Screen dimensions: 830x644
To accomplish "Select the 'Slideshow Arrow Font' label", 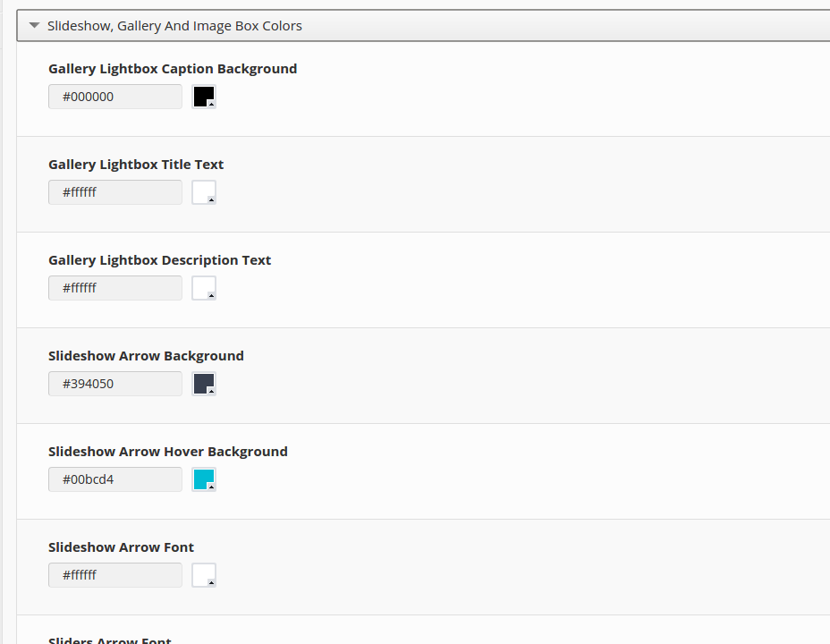I will pos(121,547).
